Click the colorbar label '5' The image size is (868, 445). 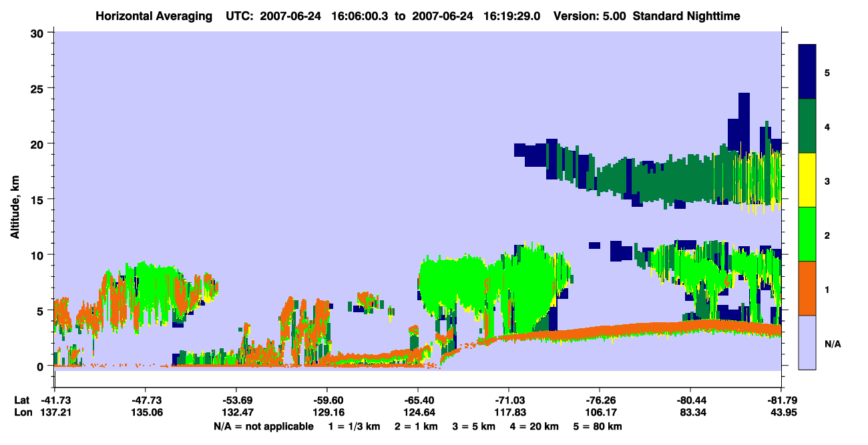[x=827, y=72]
